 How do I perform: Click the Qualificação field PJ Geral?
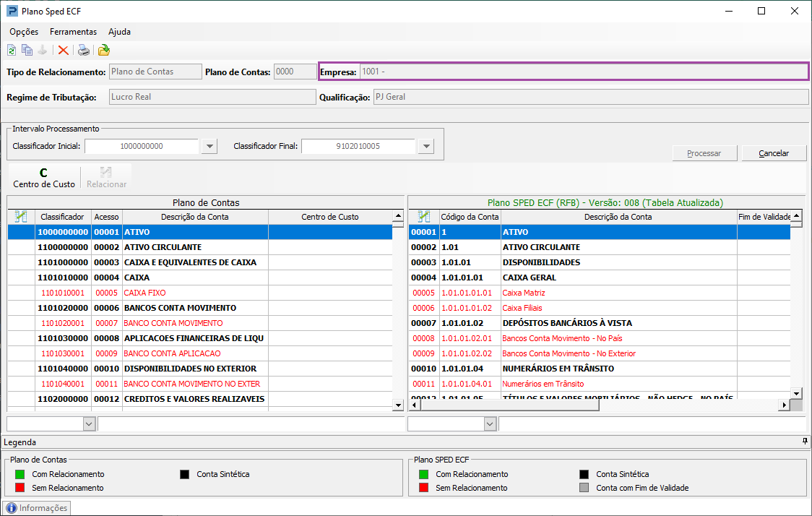[x=591, y=97]
